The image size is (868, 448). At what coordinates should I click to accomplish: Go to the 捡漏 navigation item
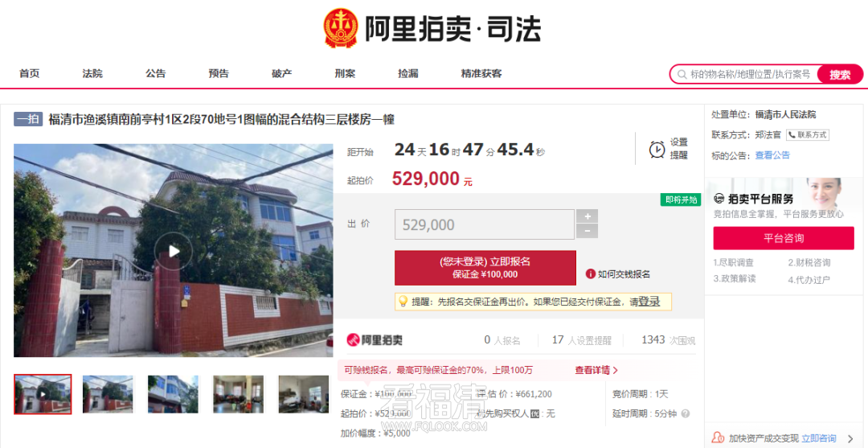(x=408, y=74)
